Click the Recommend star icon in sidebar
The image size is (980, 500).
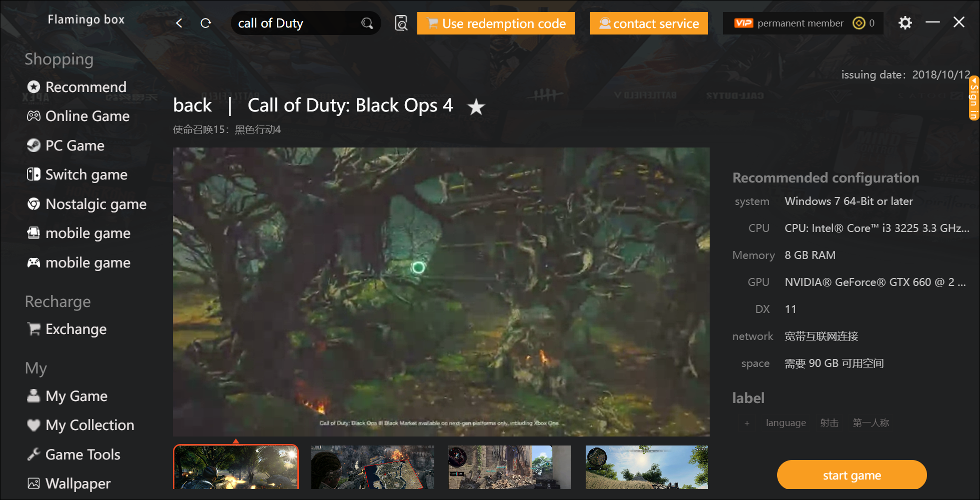(x=33, y=87)
